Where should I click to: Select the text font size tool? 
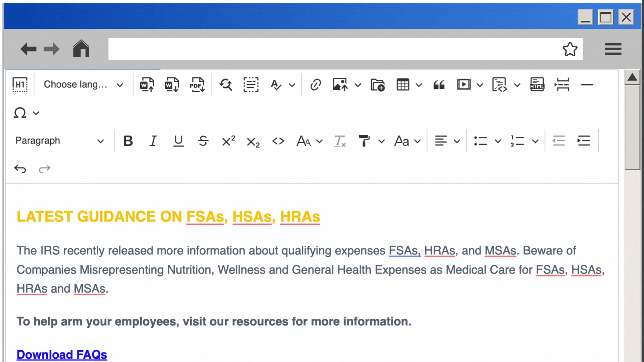pos(308,140)
